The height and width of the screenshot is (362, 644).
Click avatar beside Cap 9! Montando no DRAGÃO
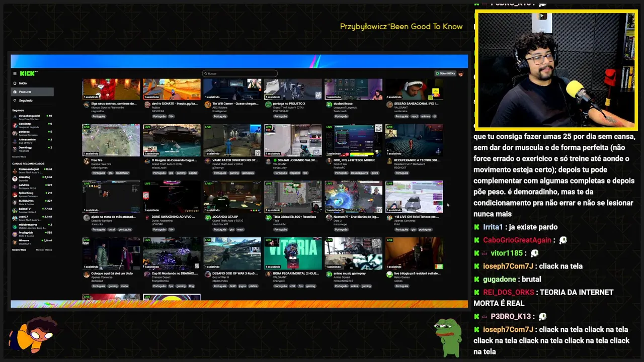pyautogui.click(x=147, y=275)
